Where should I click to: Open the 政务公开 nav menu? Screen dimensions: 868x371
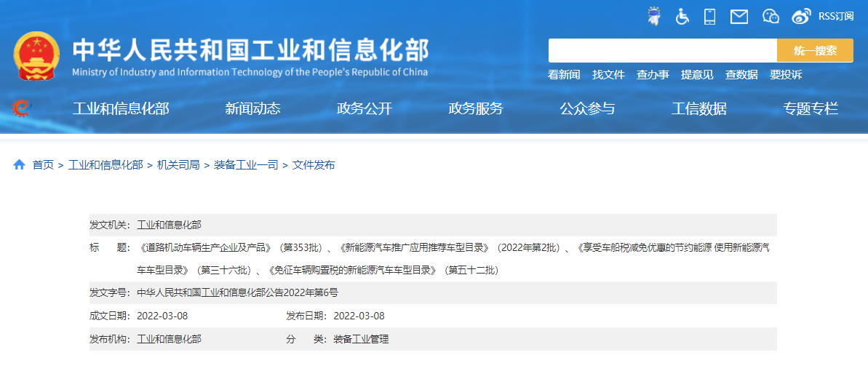click(365, 108)
